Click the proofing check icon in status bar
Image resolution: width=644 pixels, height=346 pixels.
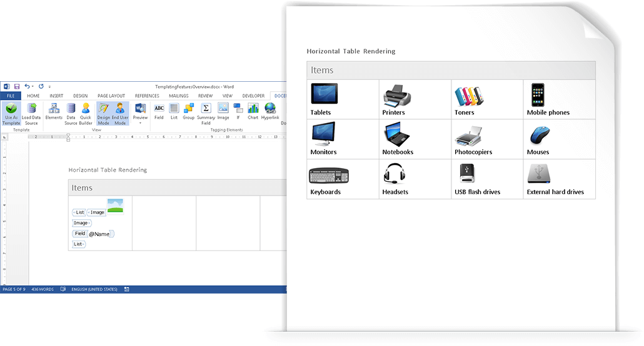[63, 289]
